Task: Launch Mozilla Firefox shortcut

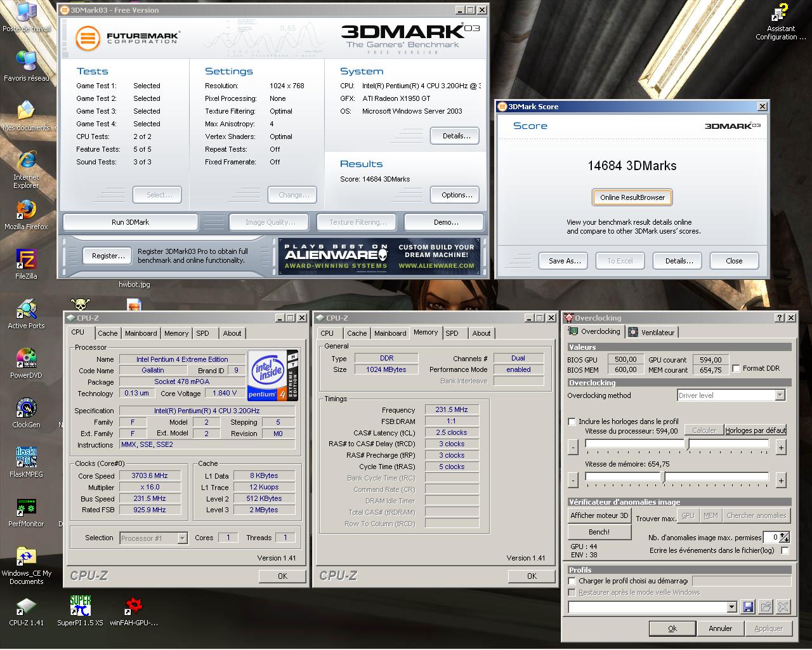Action: [x=26, y=209]
